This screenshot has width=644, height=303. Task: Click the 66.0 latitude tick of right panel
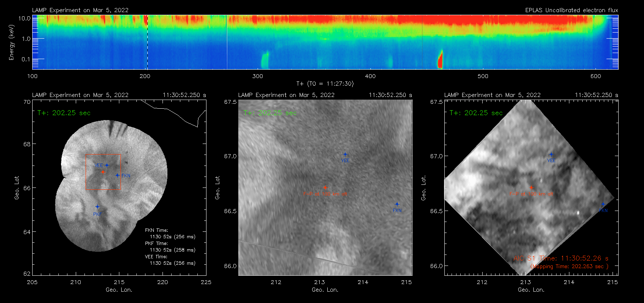(436, 266)
